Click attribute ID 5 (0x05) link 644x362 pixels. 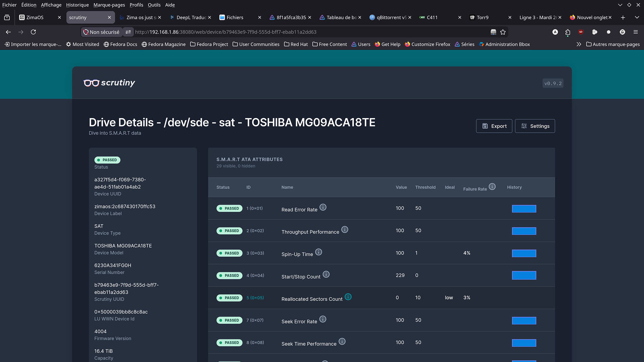coord(255,298)
